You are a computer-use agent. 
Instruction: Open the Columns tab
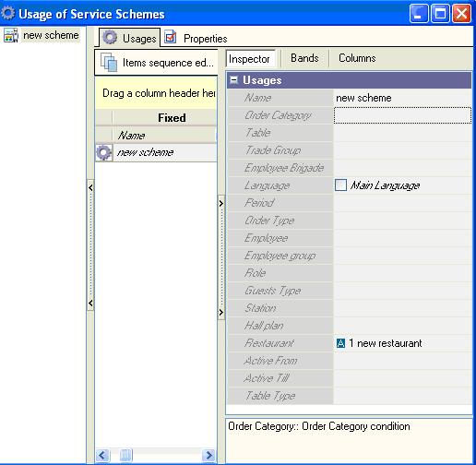pyautogui.click(x=357, y=58)
